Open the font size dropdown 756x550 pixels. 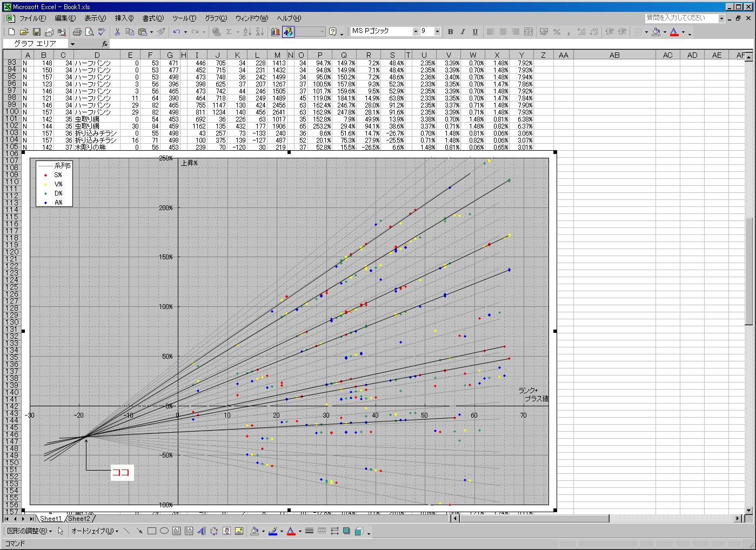coord(437,32)
